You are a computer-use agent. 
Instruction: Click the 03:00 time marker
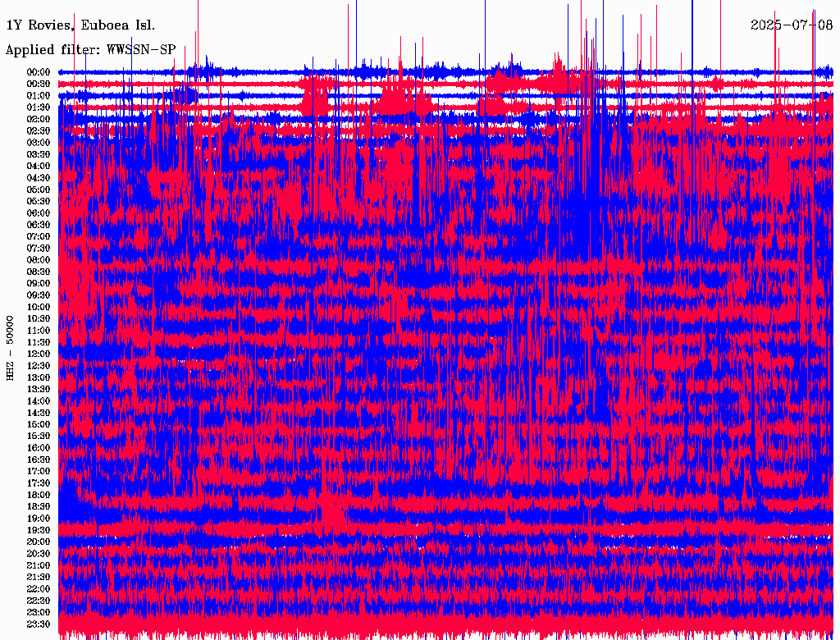39,143
